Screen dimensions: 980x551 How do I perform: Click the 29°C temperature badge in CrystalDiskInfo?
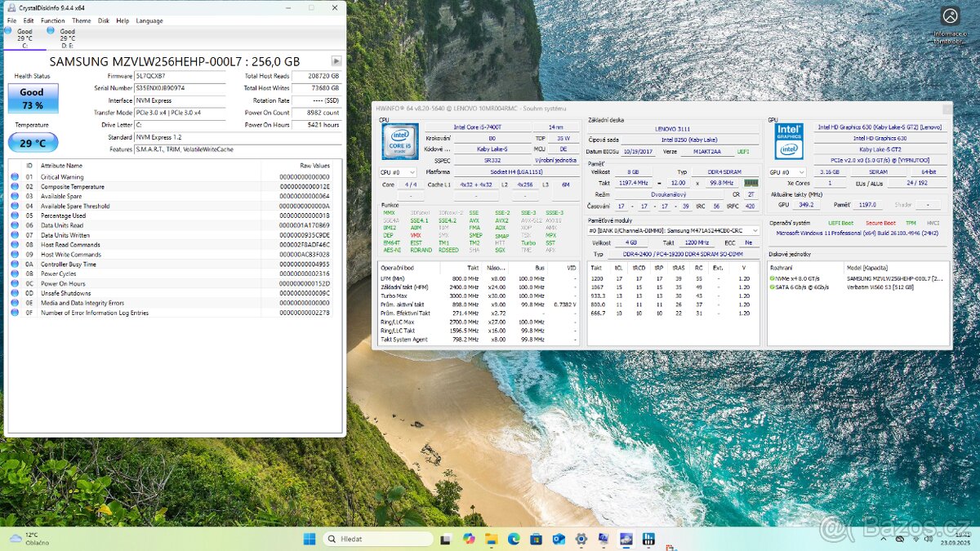[32, 142]
